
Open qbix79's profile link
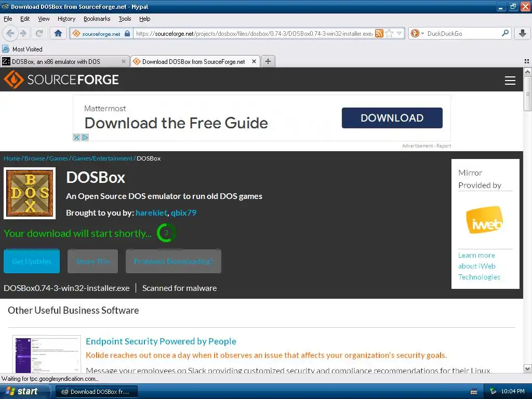[183, 213]
